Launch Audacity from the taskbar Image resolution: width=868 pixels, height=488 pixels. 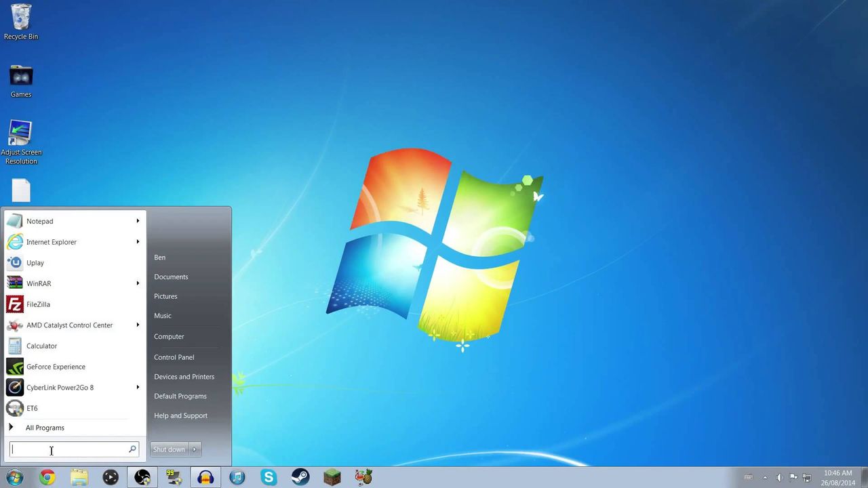(205, 478)
